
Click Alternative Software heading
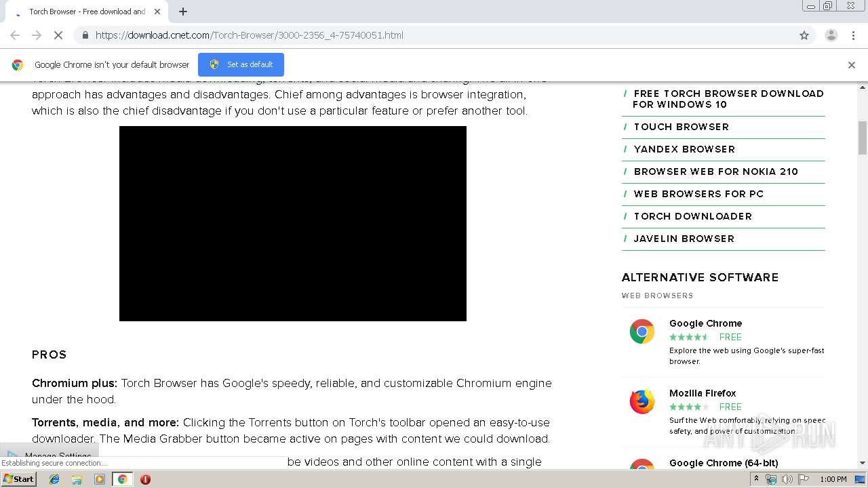[x=700, y=277]
